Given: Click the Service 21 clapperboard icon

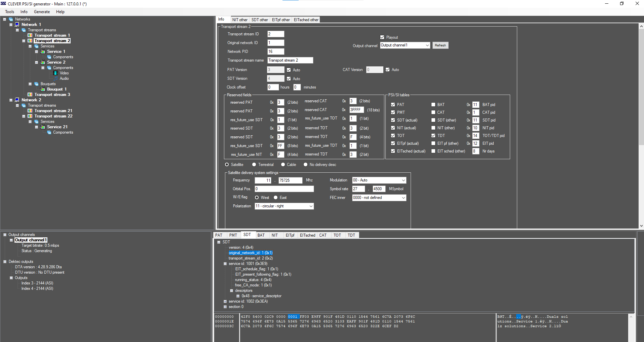Looking at the screenshot, I should click(43, 127).
